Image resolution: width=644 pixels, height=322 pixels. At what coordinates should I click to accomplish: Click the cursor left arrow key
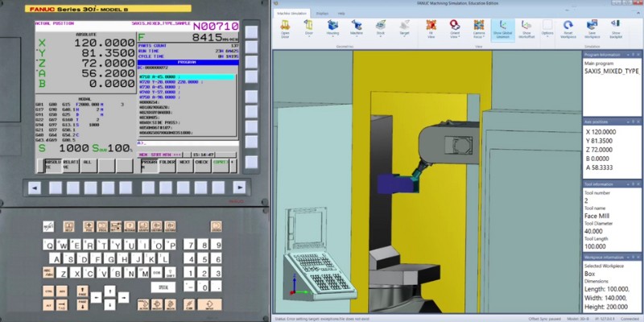click(96, 297)
